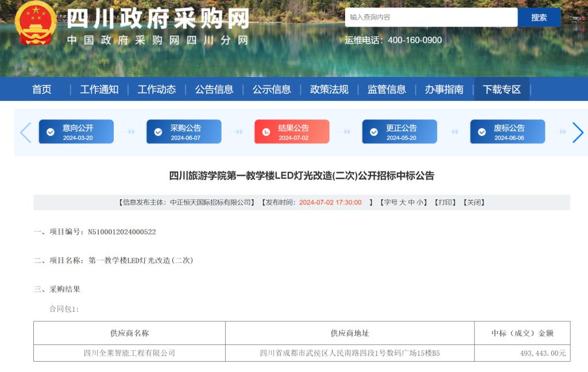The image size is (588, 372).
Task: Click project number N5100012024000522
Action: click(122, 232)
